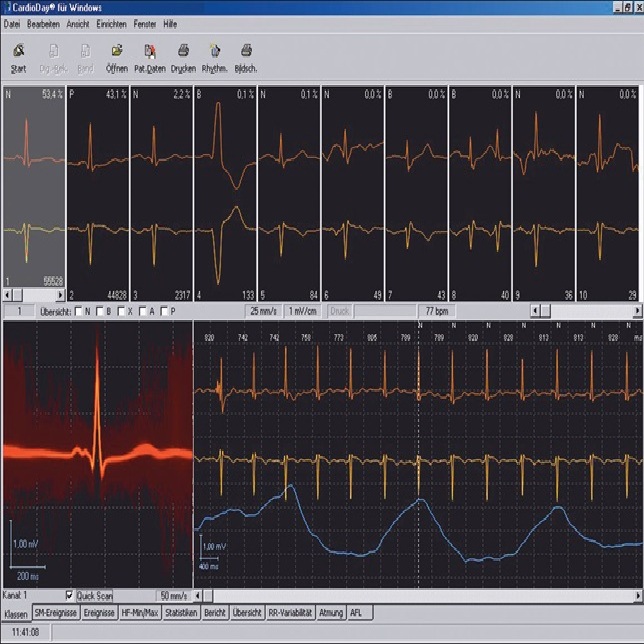
Task: Select beat class 3 template with 2317 beats
Action: (x=161, y=193)
